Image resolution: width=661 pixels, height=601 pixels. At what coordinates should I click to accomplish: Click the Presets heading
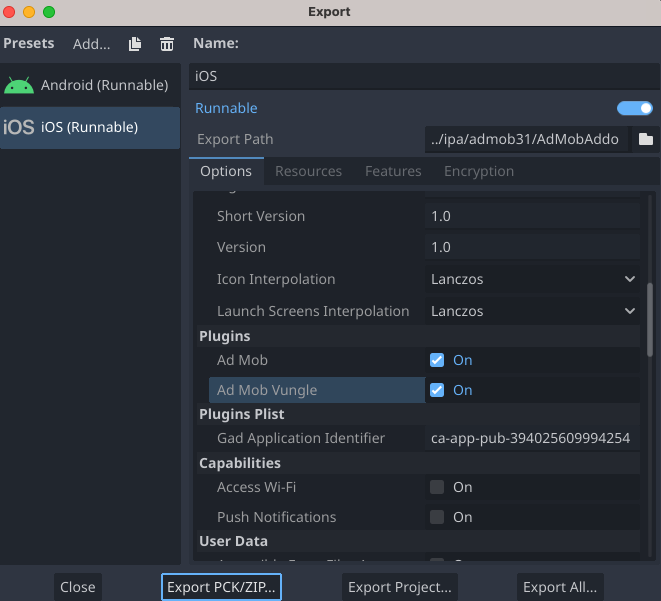pyautogui.click(x=29, y=43)
